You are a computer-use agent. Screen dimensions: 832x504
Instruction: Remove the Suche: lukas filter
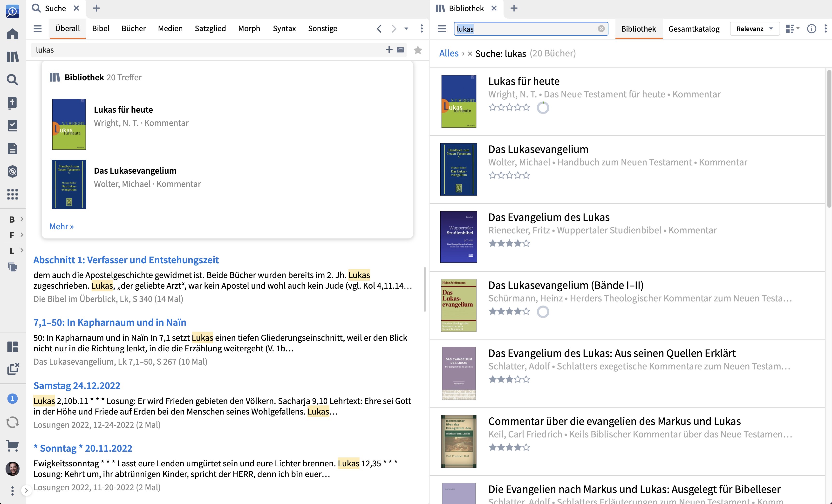470,54
